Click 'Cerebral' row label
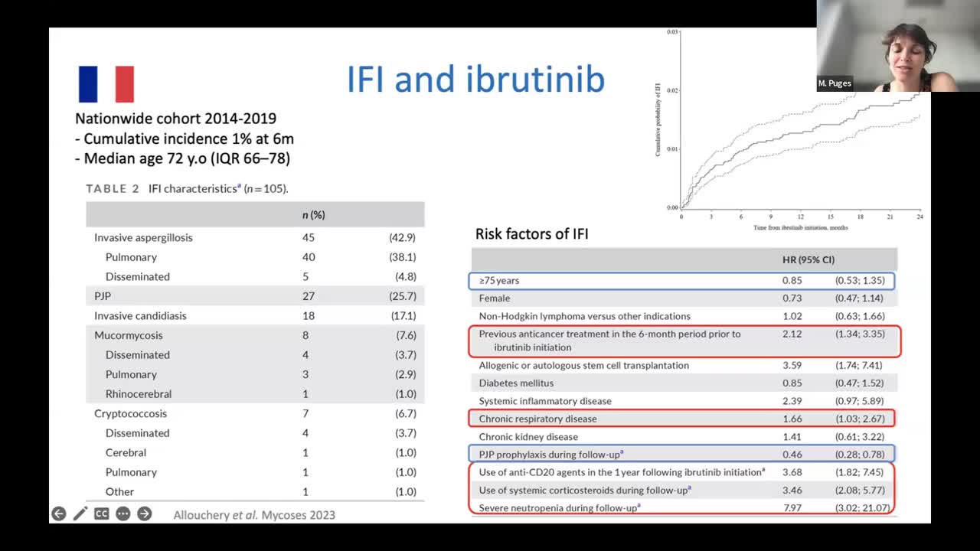The width and height of the screenshot is (980, 551). 126,452
